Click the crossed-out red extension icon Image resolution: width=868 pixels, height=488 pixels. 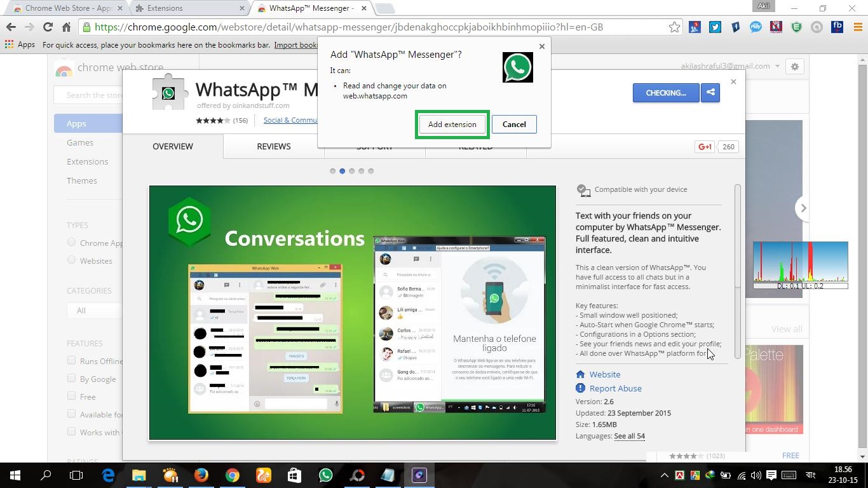pyautogui.click(x=776, y=27)
